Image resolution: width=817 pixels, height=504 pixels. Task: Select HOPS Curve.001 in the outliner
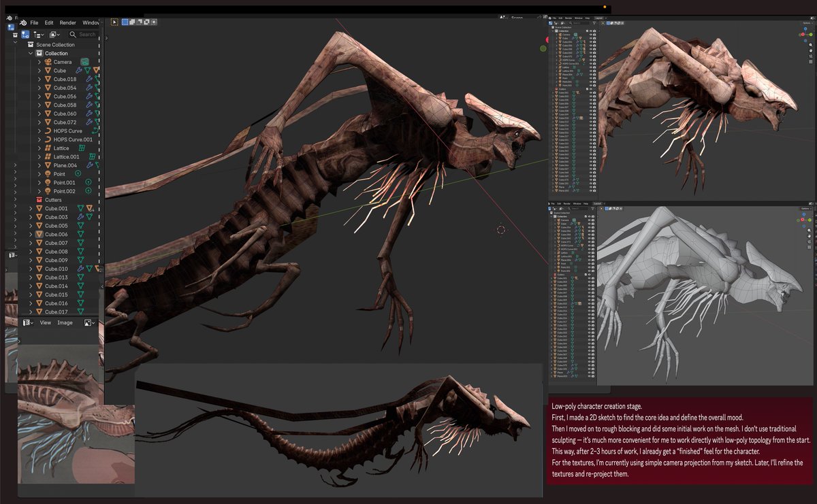(x=73, y=139)
